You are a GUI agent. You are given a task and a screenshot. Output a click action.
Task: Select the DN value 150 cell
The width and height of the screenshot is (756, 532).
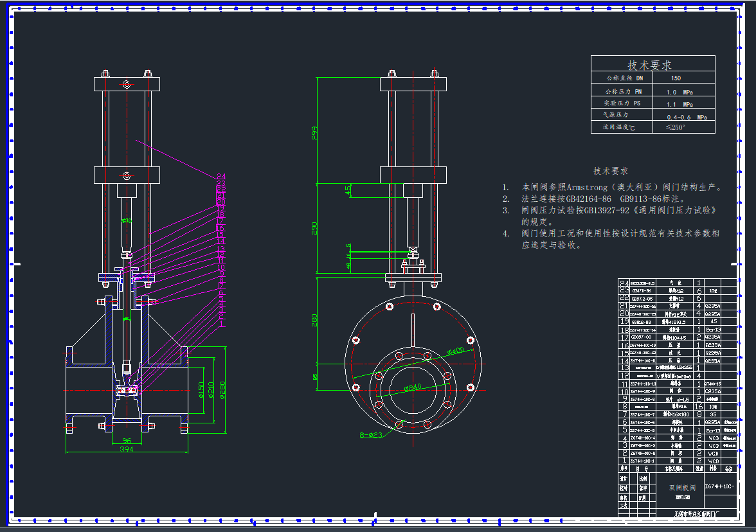[676, 78]
